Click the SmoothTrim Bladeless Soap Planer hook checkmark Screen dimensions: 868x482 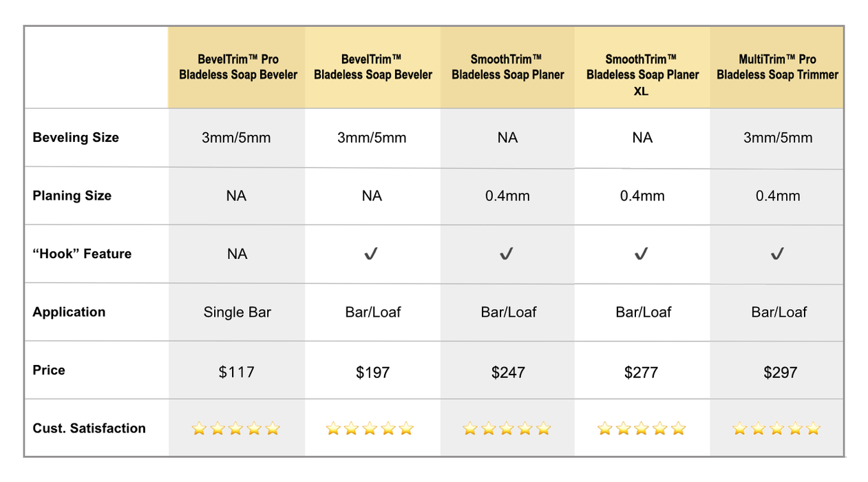507,254
